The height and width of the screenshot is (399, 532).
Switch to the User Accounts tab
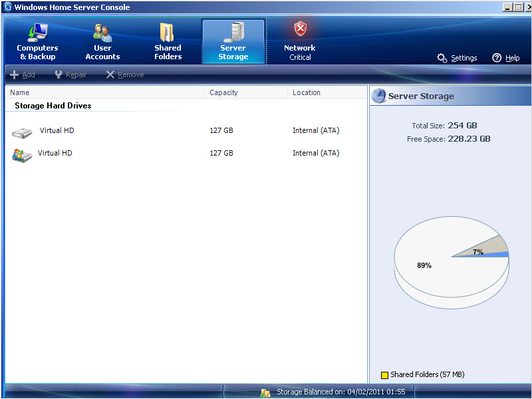[x=102, y=41]
